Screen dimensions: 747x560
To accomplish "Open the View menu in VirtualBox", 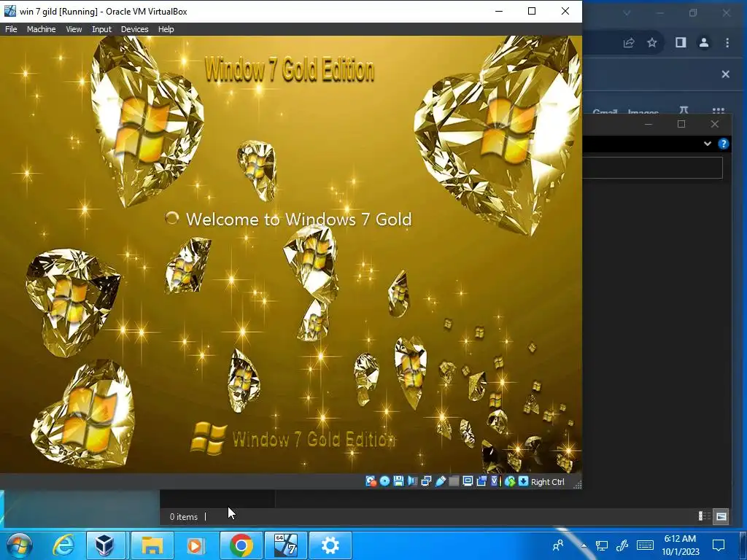I will [74, 29].
